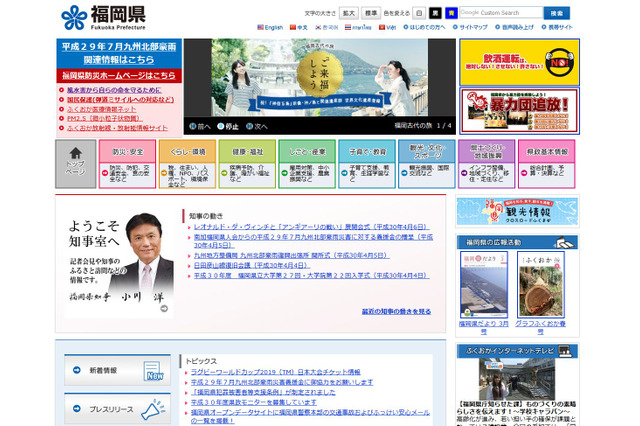Open the 観光情報 クロスロードふくおか banner
The height and width of the screenshot is (426, 640).
pos(517,211)
